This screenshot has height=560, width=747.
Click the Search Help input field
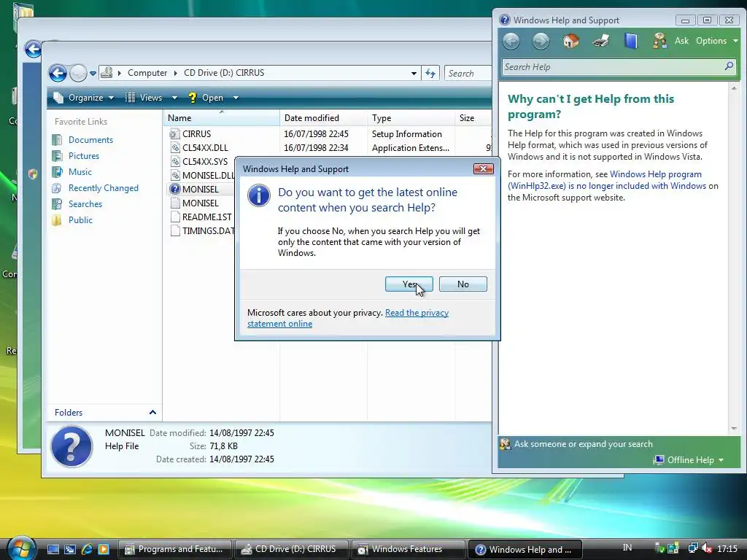click(613, 67)
